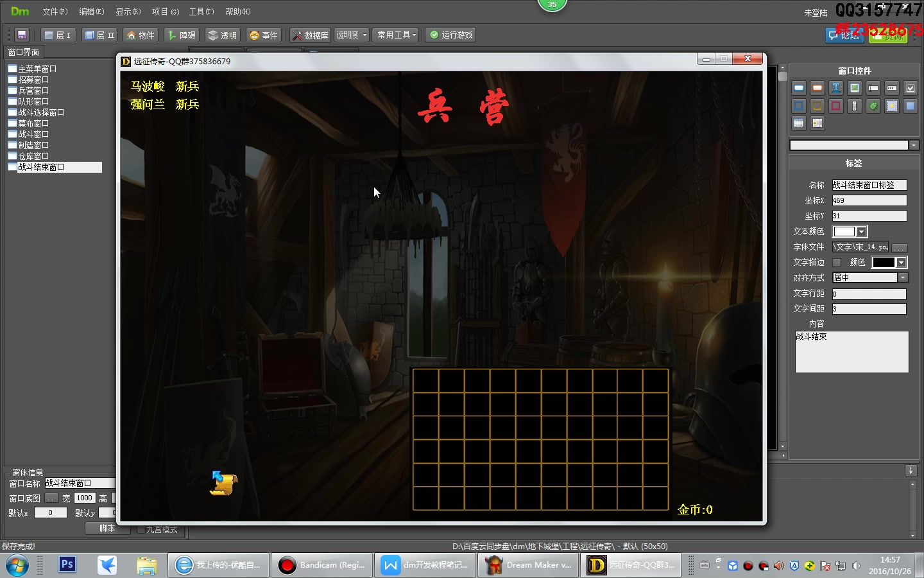This screenshot has width=924, height=578.
Task: Toggle the 九宫模式 checkbox
Action: (x=142, y=530)
